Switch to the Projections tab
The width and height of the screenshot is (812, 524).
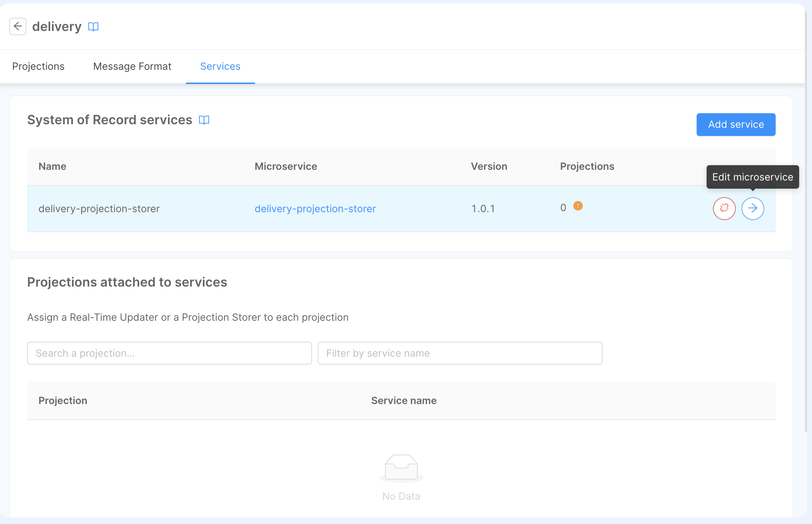click(x=38, y=67)
